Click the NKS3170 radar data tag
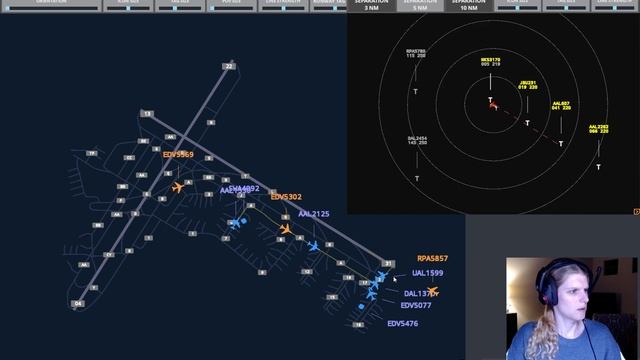Viewport: 640px width, 360px height. [490, 62]
